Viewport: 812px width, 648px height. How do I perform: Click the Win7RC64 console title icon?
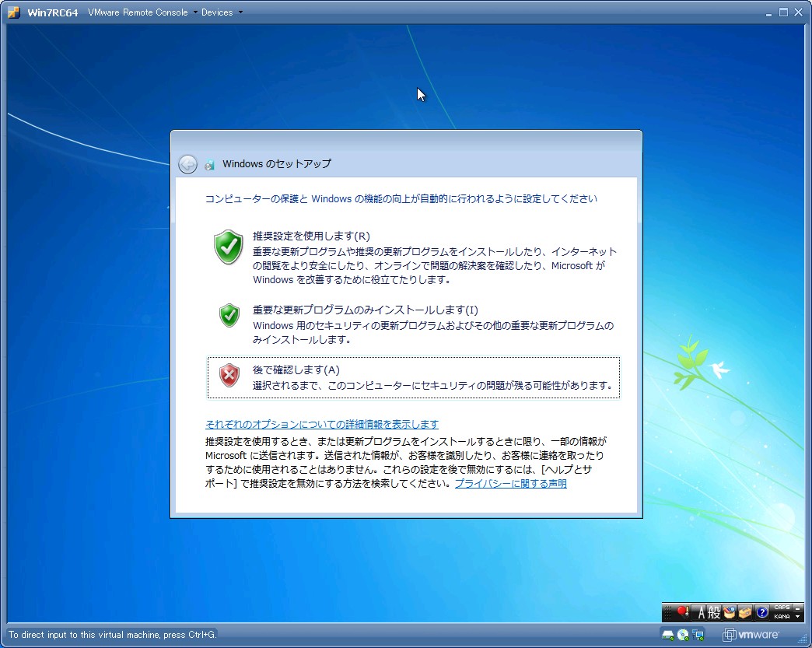[14, 12]
